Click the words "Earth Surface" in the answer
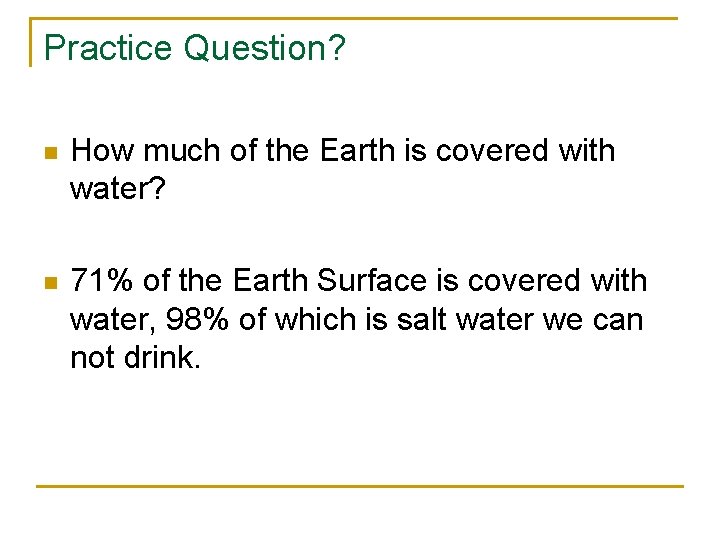 point(330,280)
